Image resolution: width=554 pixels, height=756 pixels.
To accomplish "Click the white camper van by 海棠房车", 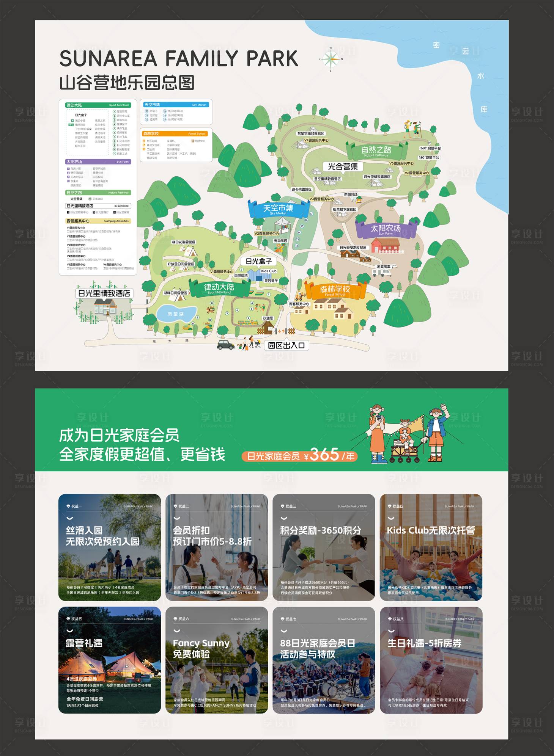I will pyautogui.click(x=382, y=273).
